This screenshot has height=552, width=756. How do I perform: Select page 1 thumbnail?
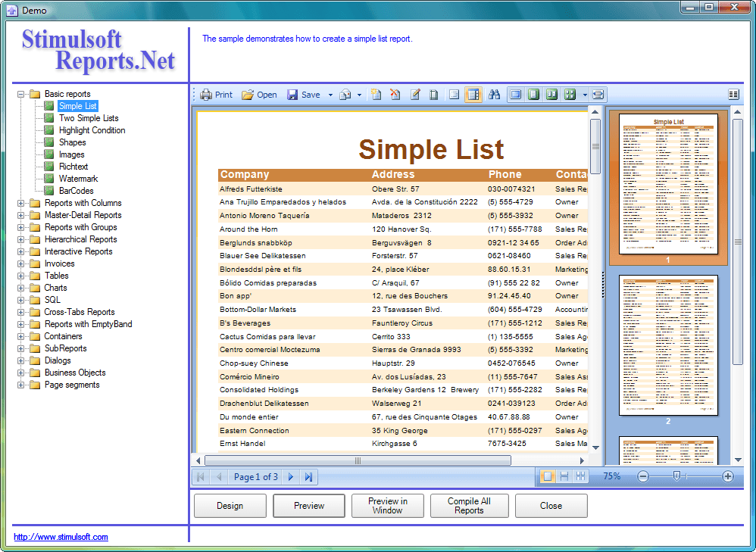[668, 184]
